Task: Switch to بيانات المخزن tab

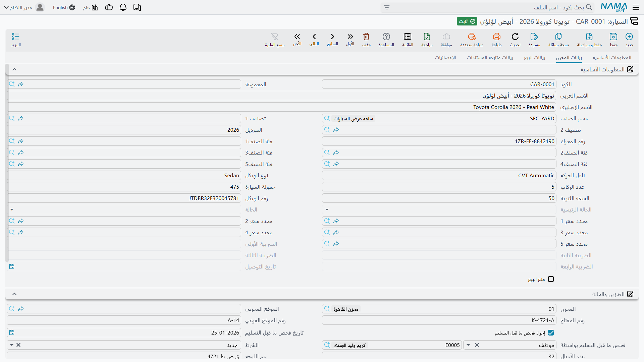Action: click(569, 57)
